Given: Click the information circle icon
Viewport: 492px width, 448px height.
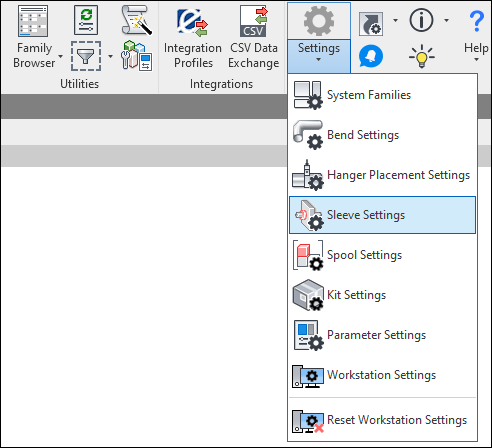Looking at the screenshot, I should pos(421,20).
